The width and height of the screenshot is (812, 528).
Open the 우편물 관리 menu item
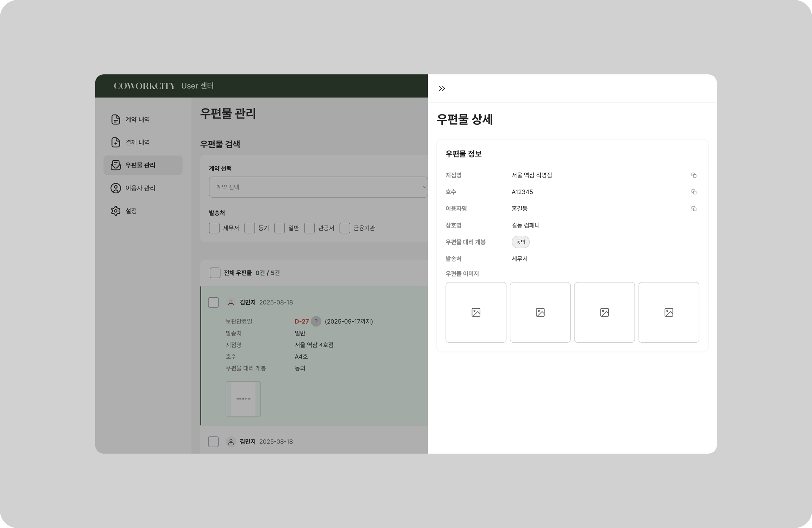point(140,165)
